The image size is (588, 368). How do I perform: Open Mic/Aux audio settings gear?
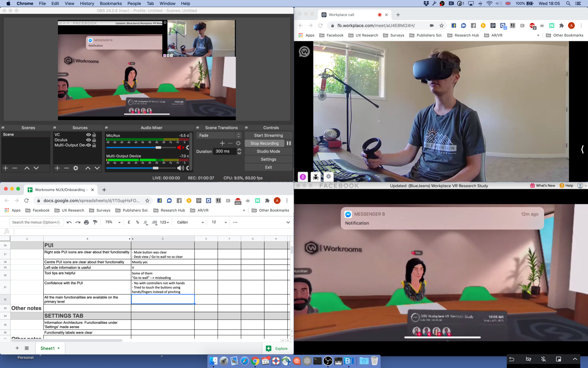pyautogui.click(x=187, y=147)
